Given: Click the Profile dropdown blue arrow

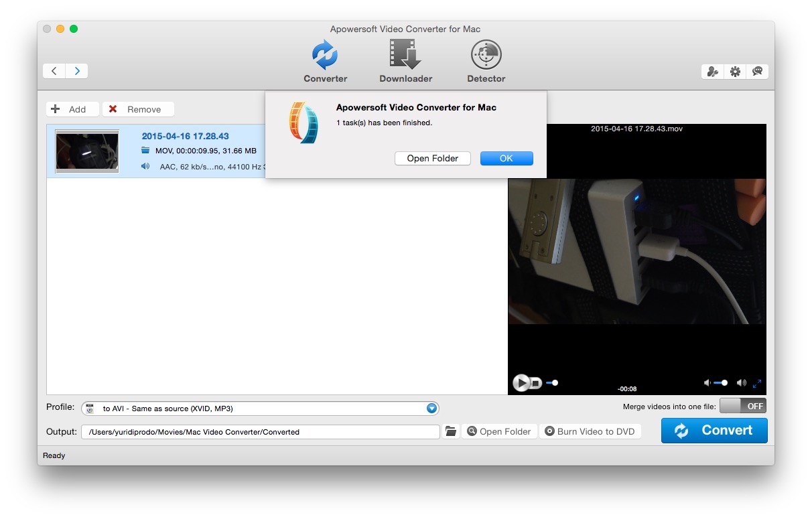Looking at the screenshot, I should point(432,409).
